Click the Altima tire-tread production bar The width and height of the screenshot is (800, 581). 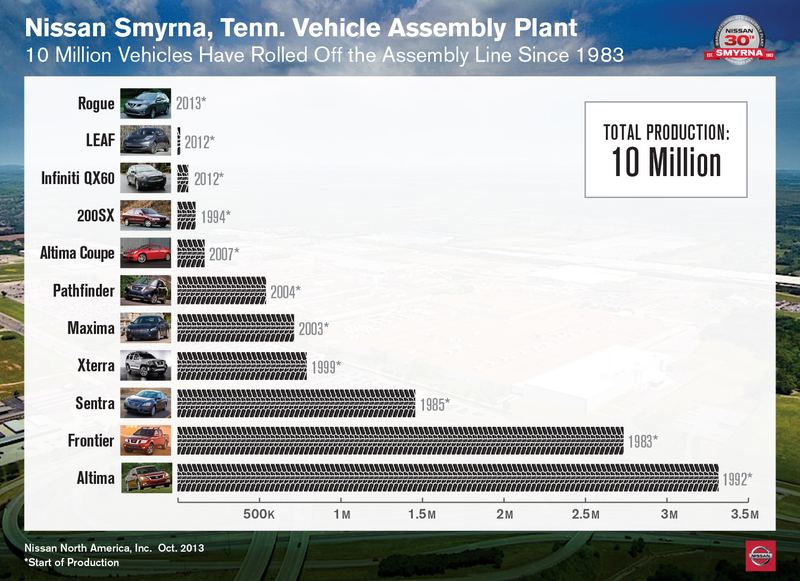click(448, 478)
